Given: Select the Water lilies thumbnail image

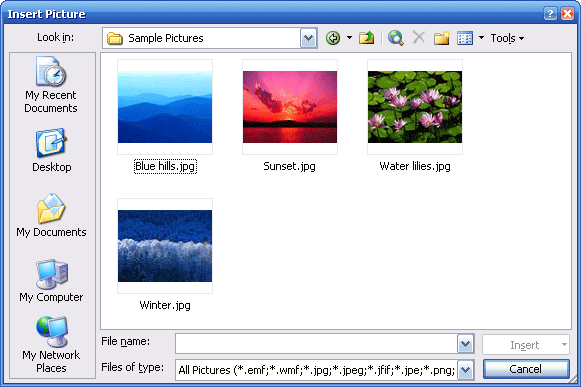Looking at the screenshot, I should (415, 107).
